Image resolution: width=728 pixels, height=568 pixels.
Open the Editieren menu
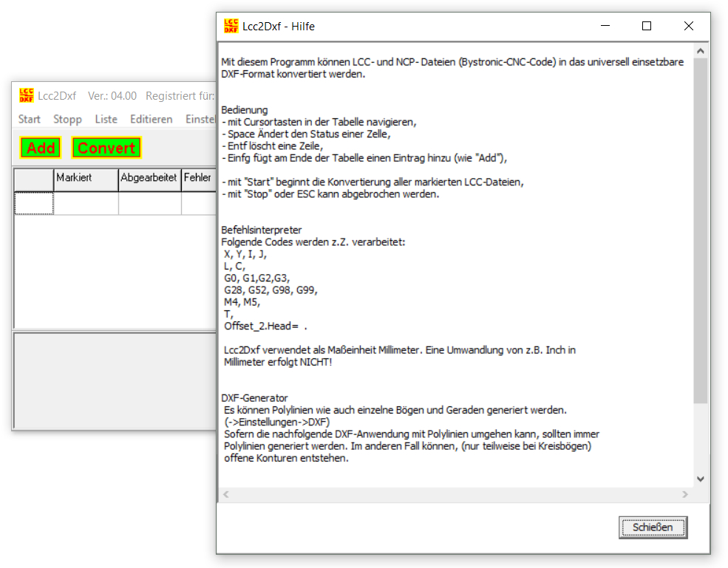pos(151,119)
